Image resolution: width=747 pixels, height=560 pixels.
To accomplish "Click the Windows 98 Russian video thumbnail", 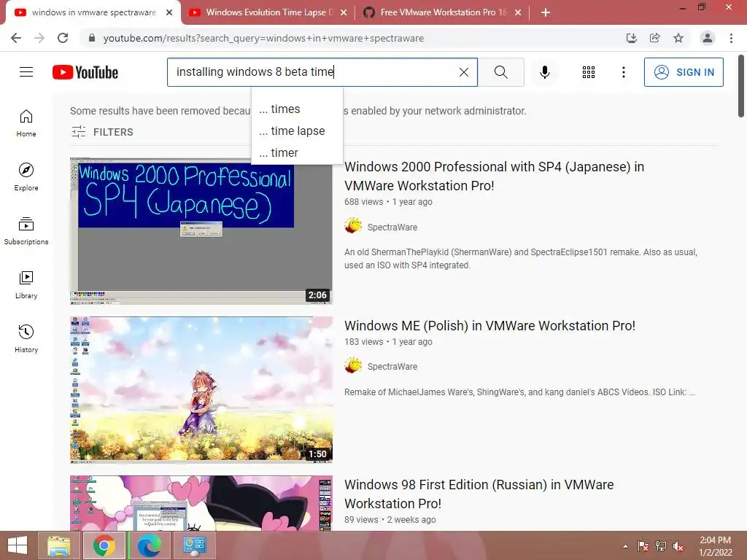I will pos(201,503).
